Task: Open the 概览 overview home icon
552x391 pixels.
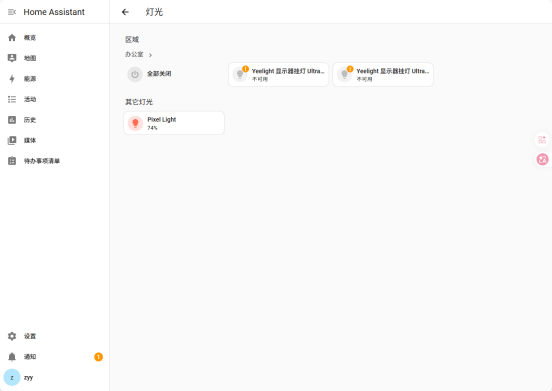Action: pyautogui.click(x=12, y=38)
